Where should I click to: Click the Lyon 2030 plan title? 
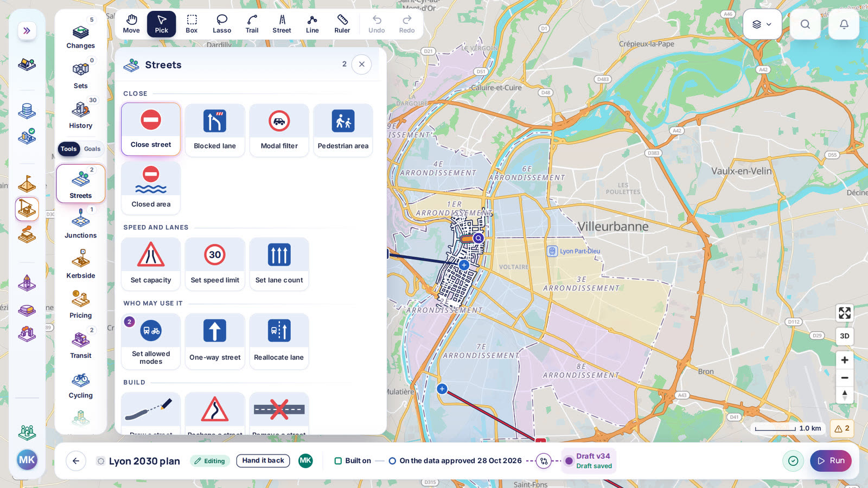click(x=144, y=461)
